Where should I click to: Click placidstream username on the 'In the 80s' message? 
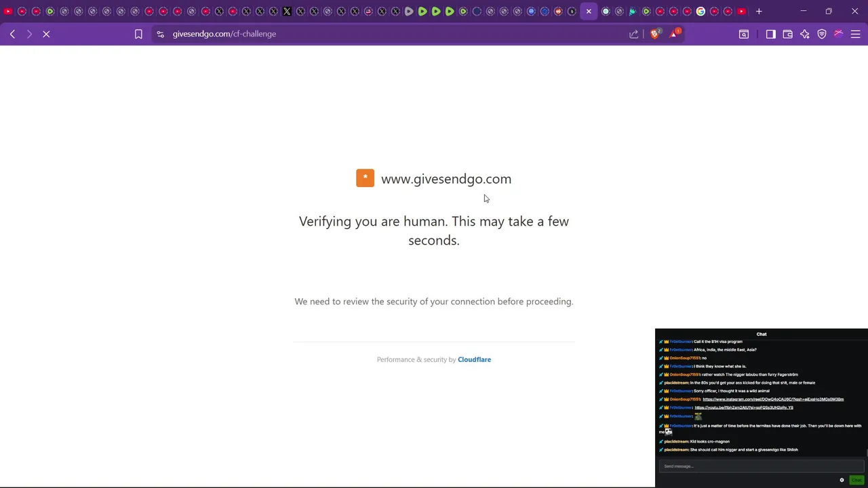coord(676,383)
